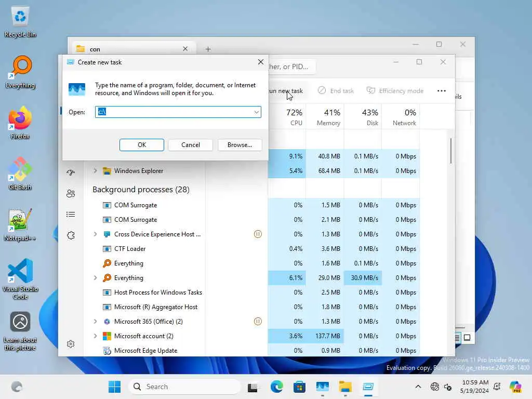Click the Efficiency mode leaf icon

[371, 90]
